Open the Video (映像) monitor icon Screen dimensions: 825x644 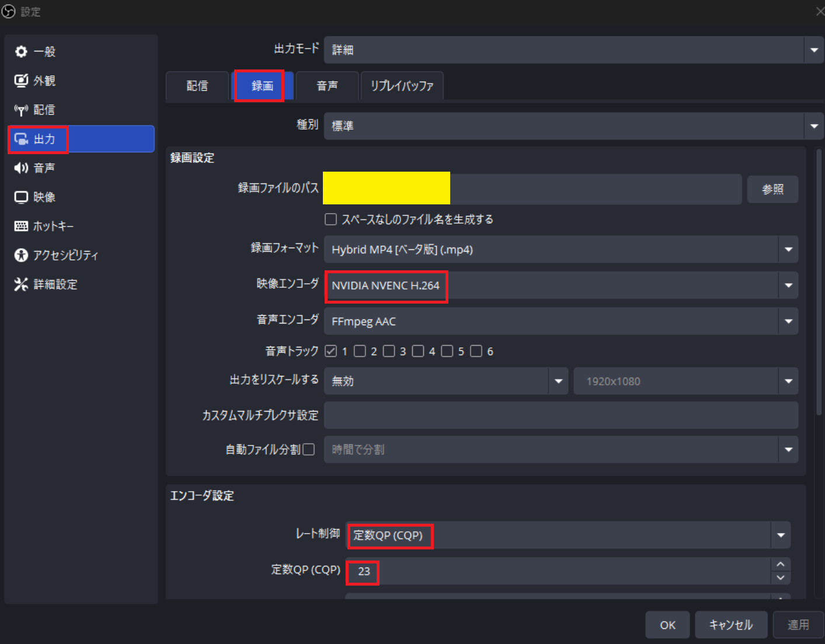coord(21,197)
